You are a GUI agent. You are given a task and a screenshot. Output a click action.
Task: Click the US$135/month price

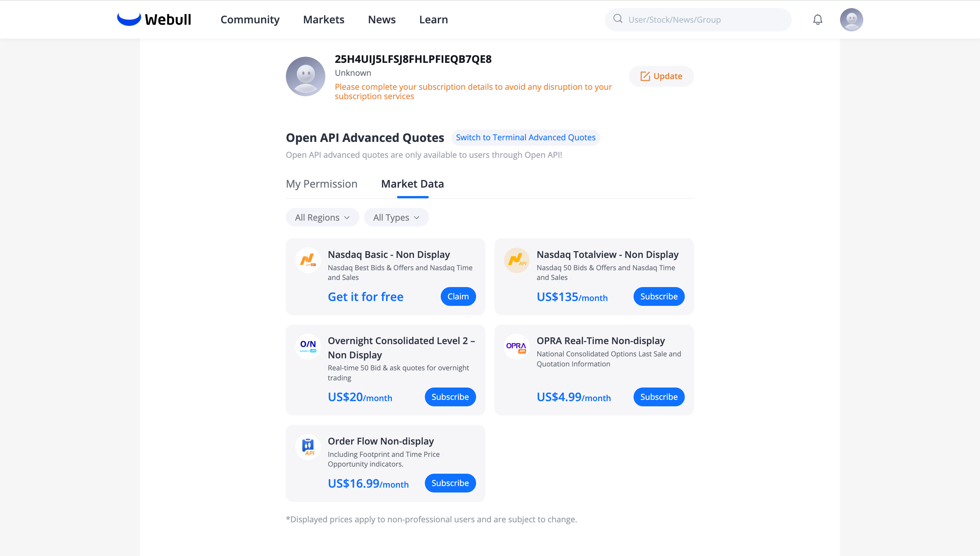click(x=572, y=297)
